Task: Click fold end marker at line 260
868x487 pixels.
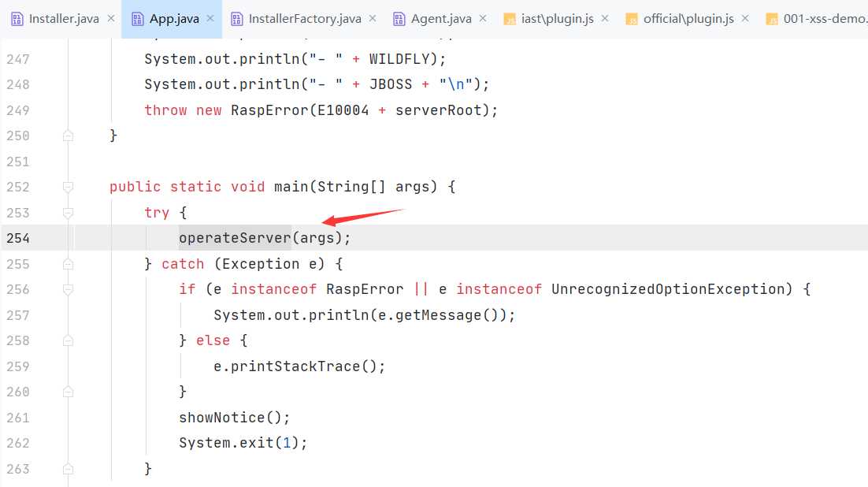Action: click(68, 392)
